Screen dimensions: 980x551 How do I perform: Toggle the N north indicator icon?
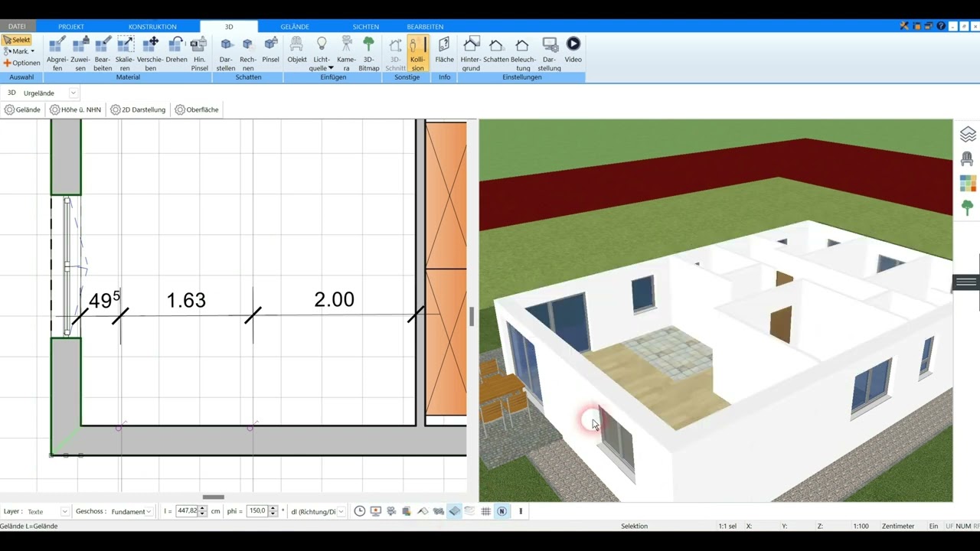(501, 511)
